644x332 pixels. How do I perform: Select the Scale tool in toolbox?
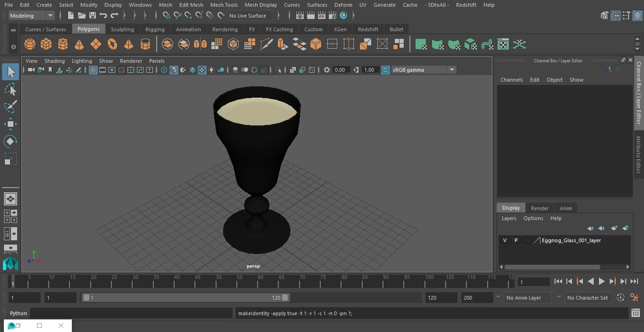(x=10, y=159)
